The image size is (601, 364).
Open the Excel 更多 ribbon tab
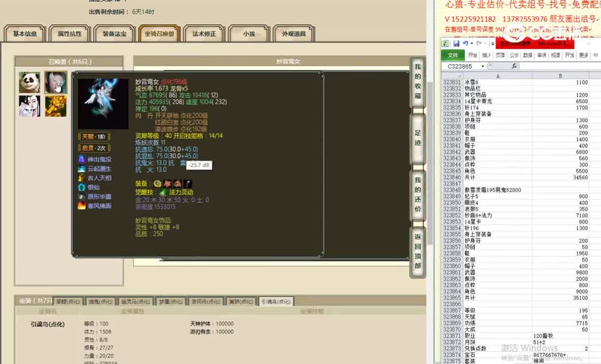click(583, 55)
